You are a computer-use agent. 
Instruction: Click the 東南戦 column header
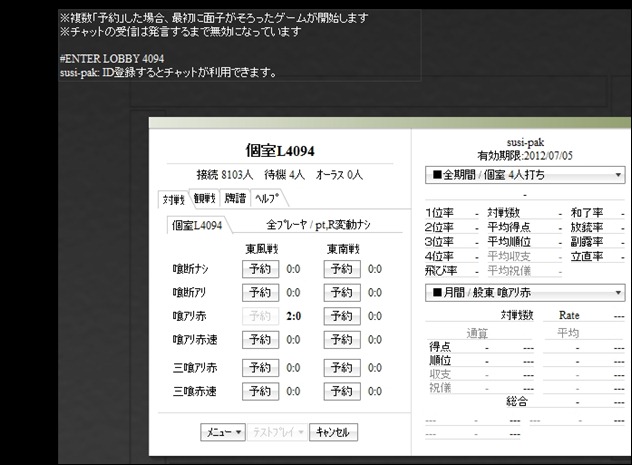click(343, 249)
